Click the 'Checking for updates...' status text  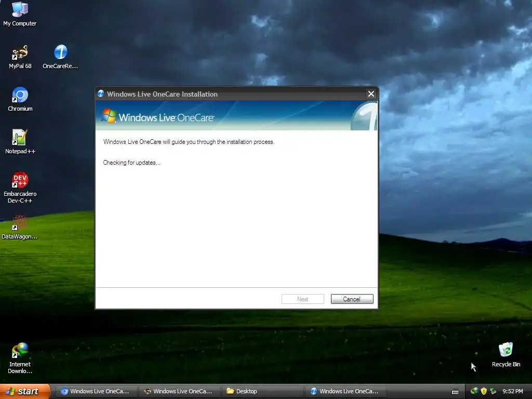pyautogui.click(x=131, y=163)
